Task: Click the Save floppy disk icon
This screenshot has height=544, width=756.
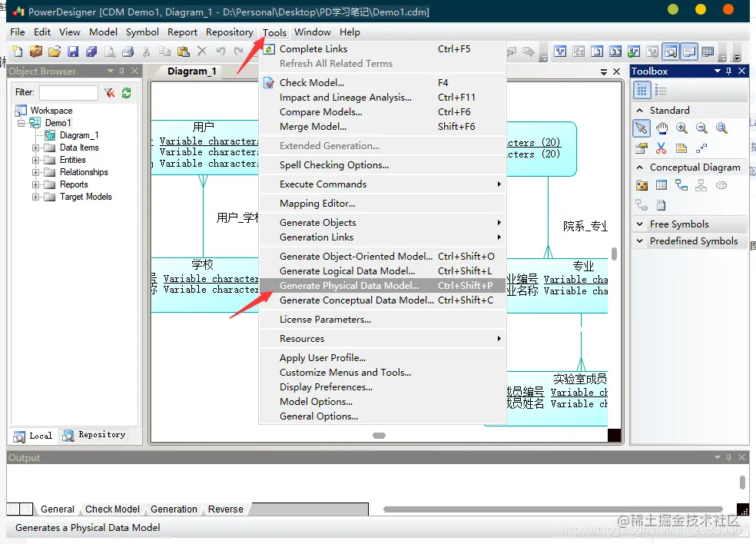Action: point(73,51)
